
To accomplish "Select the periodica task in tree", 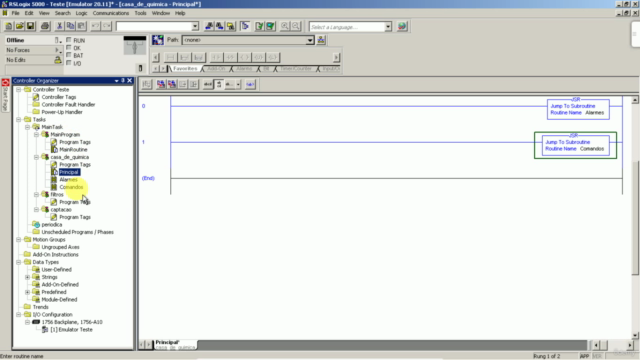I will point(52,225).
